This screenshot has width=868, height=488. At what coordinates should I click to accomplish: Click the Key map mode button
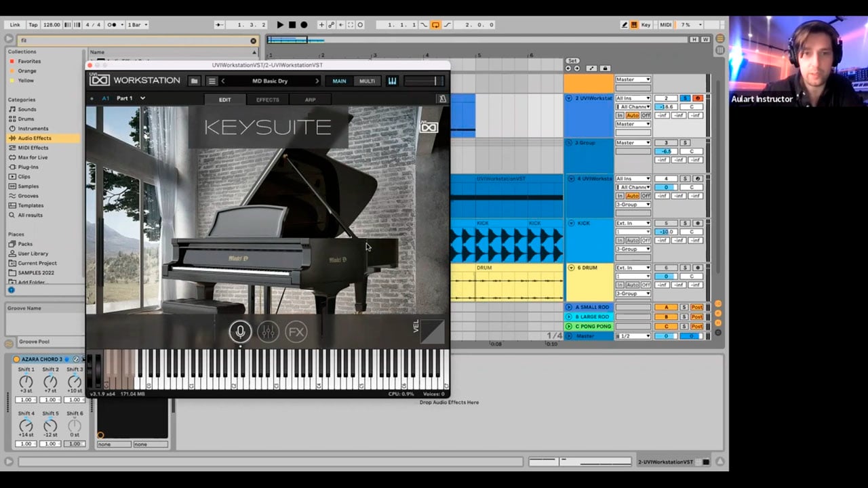click(646, 24)
